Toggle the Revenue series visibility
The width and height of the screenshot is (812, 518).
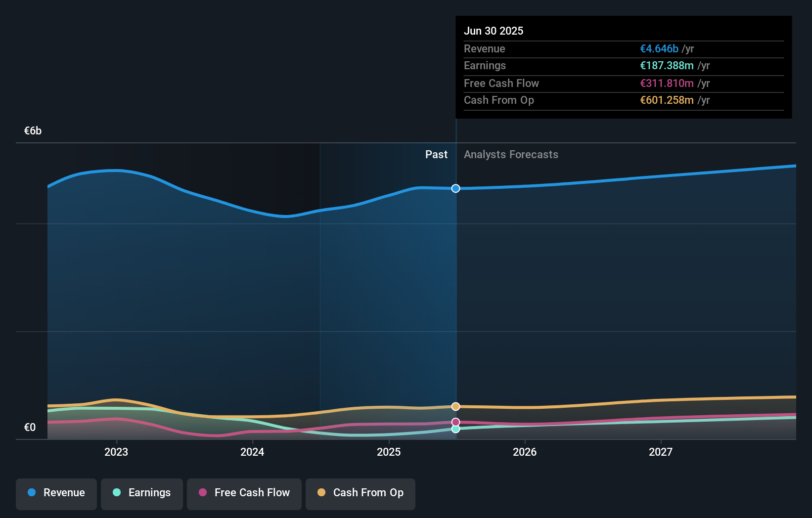pos(56,493)
